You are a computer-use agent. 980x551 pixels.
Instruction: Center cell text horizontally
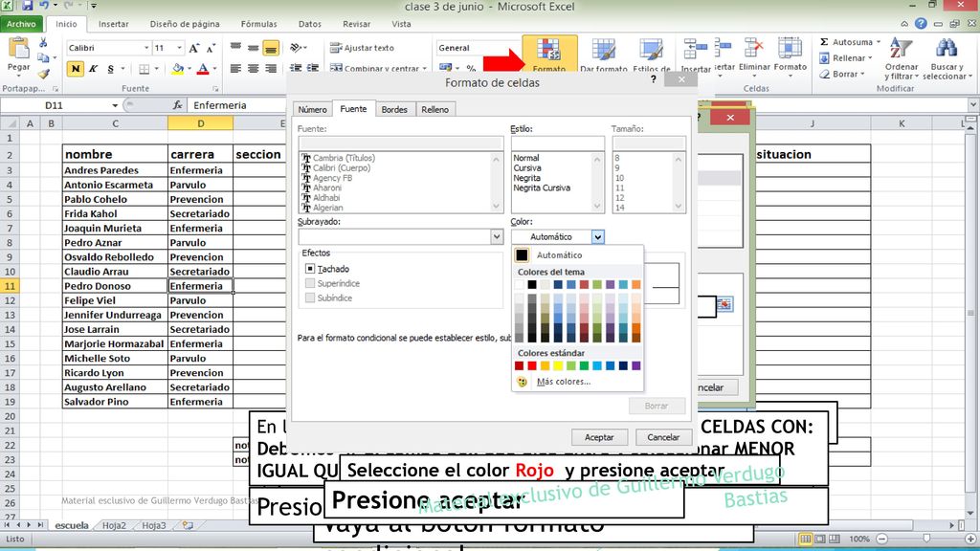click(253, 68)
